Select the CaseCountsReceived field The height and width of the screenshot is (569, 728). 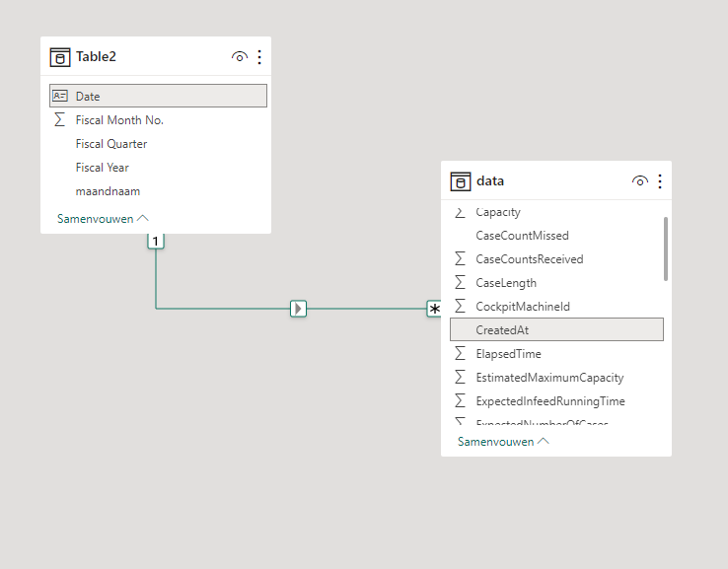pyautogui.click(x=556, y=259)
